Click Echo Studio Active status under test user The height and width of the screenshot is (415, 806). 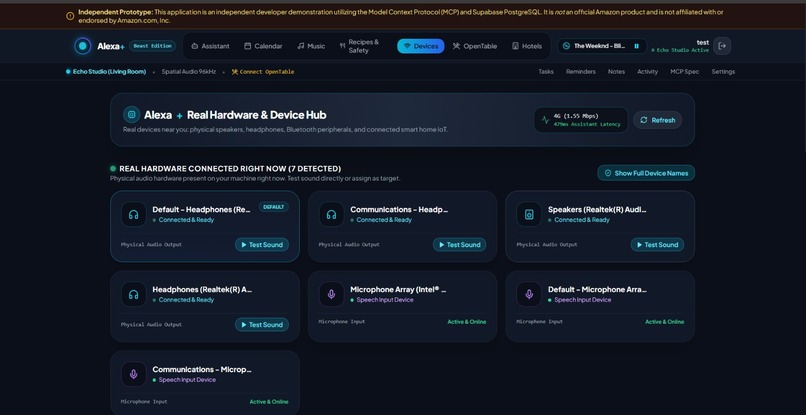point(680,50)
